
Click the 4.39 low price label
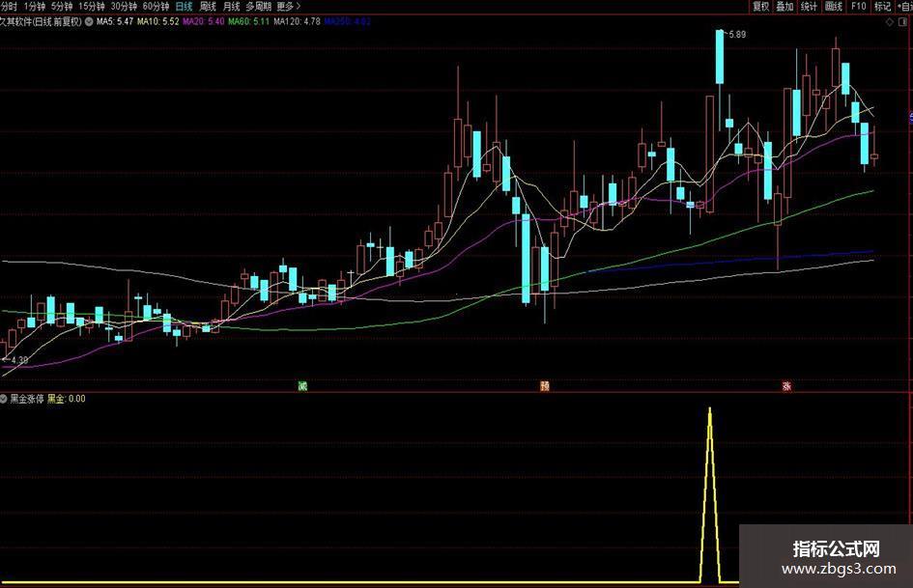pos(19,360)
